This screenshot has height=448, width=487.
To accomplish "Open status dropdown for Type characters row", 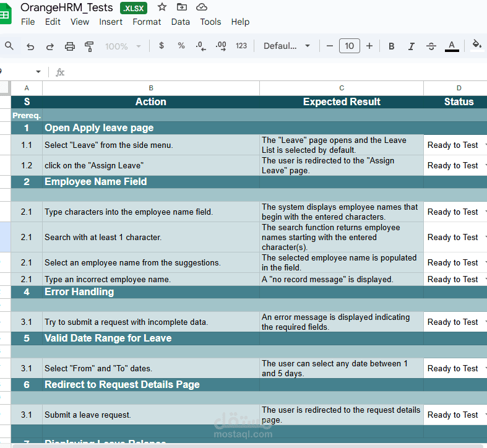I will coord(485,212).
